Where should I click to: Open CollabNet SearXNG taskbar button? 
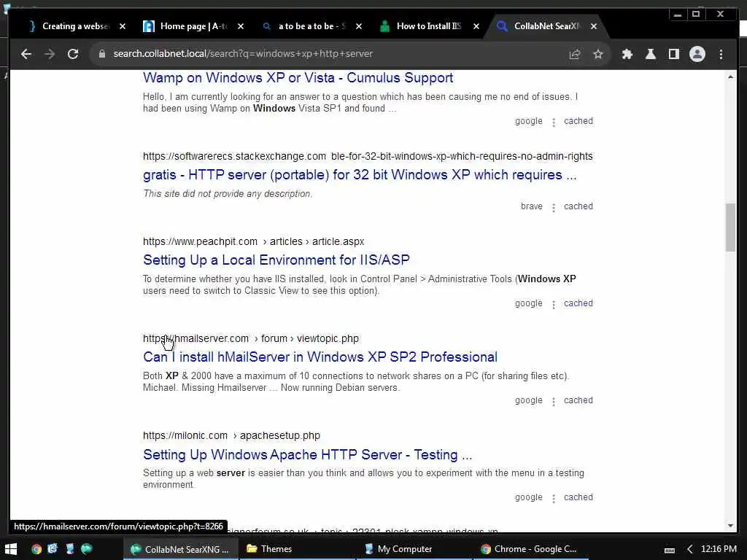[181, 549]
